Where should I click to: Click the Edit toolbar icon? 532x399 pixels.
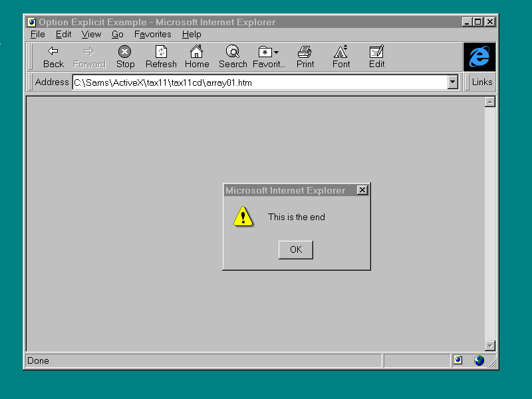(x=377, y=52)
